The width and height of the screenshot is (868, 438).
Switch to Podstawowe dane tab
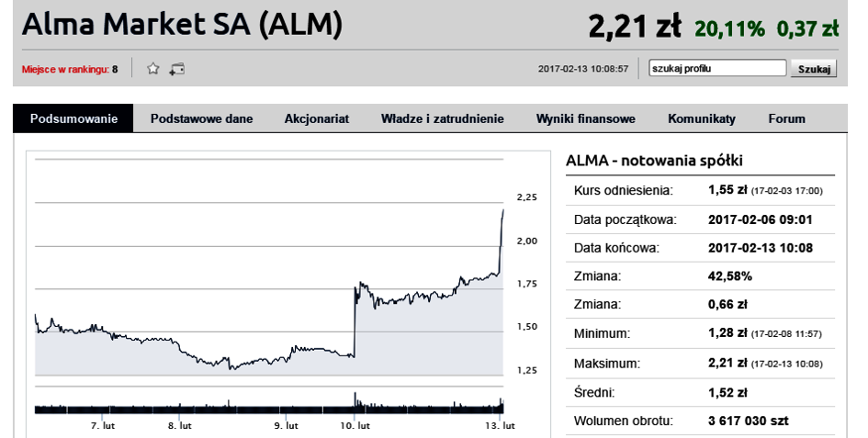pos(201,118)
